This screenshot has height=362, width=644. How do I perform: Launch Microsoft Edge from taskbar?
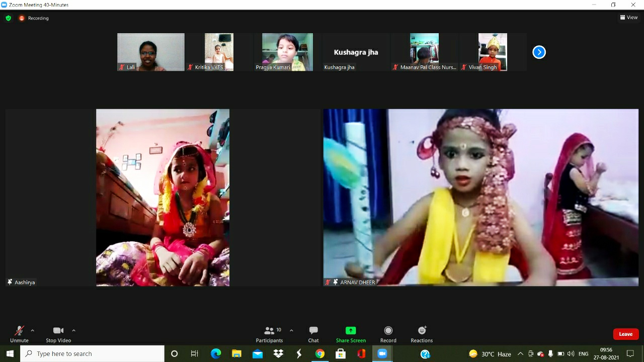click(216, 354)
